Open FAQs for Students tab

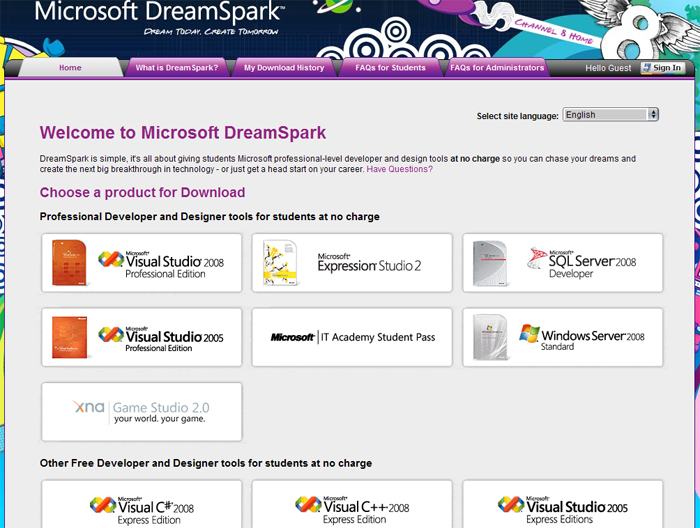click(391, 68)
